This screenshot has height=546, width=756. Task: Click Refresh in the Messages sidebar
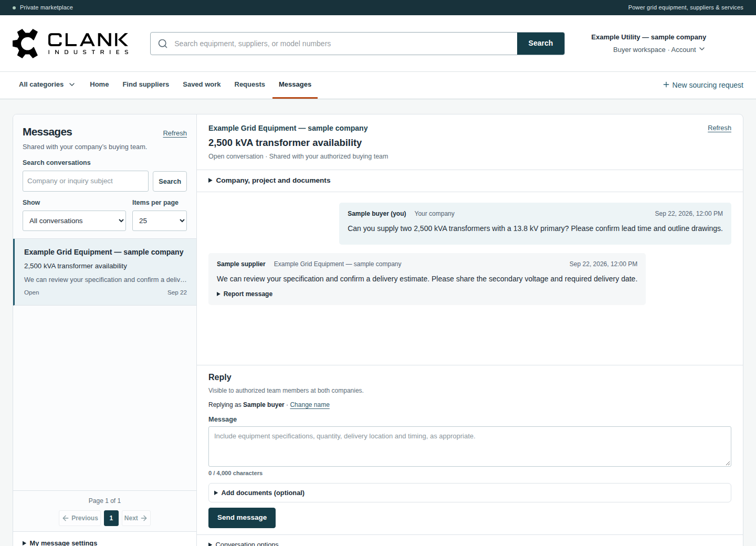175,133
